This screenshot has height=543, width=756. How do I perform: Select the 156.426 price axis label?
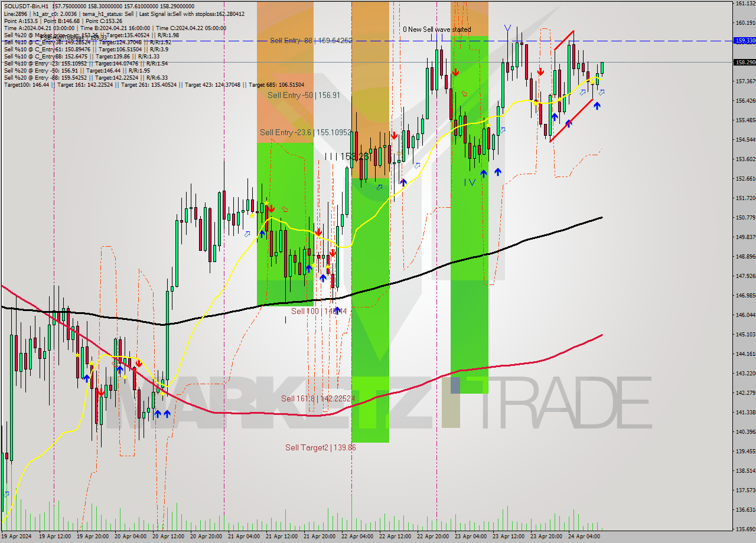[745, 100]
